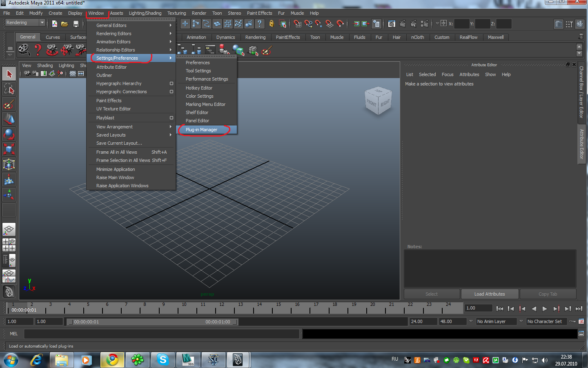588x368 pixels.
Task: Toggle snap to points magnet
Action: coord(319,24)
